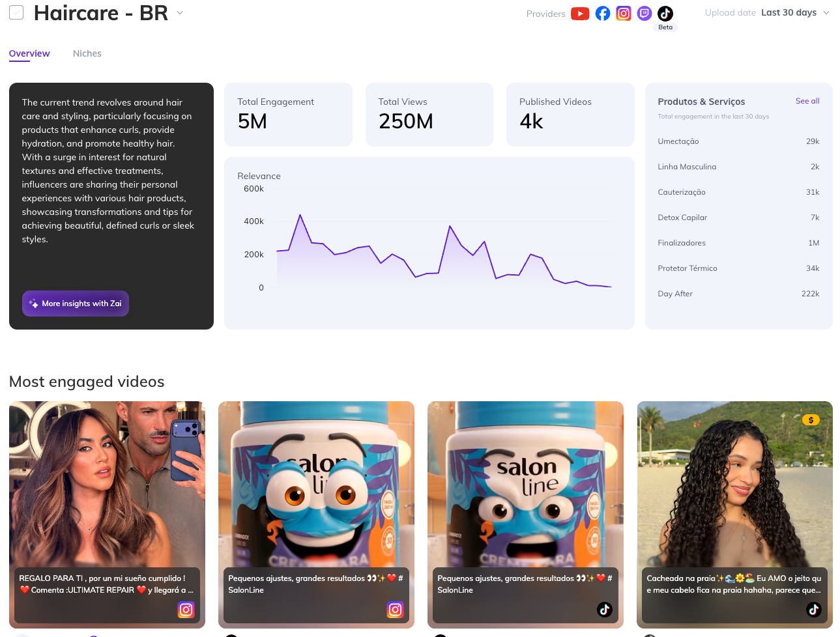Expand the Haircare - BR title dropdown
The width and height of the screenshot is (840, 637).
coord(180,12)
